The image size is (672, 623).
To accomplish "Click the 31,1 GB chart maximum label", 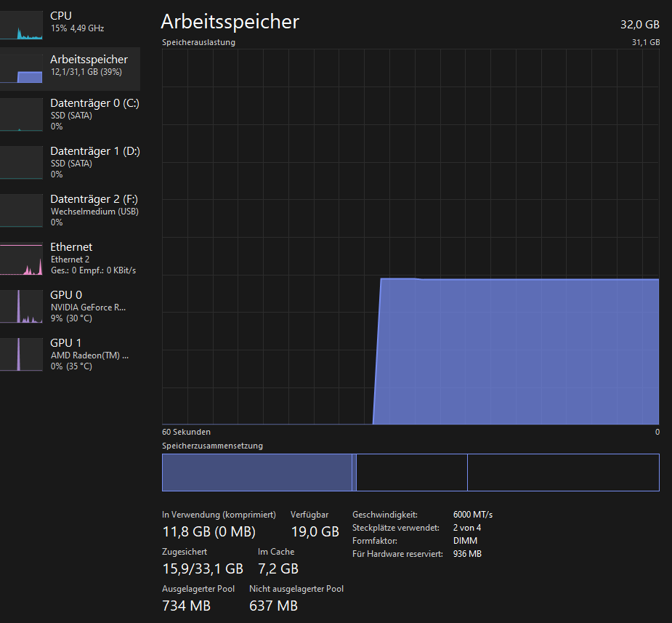I will tap(645, 42).
